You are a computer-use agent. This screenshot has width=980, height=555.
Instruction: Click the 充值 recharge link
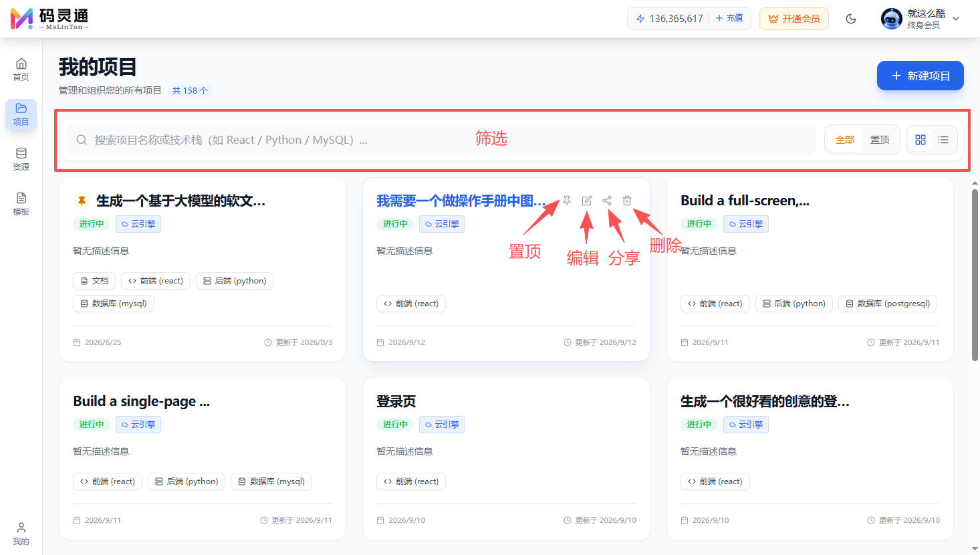(x=729, y=18)
